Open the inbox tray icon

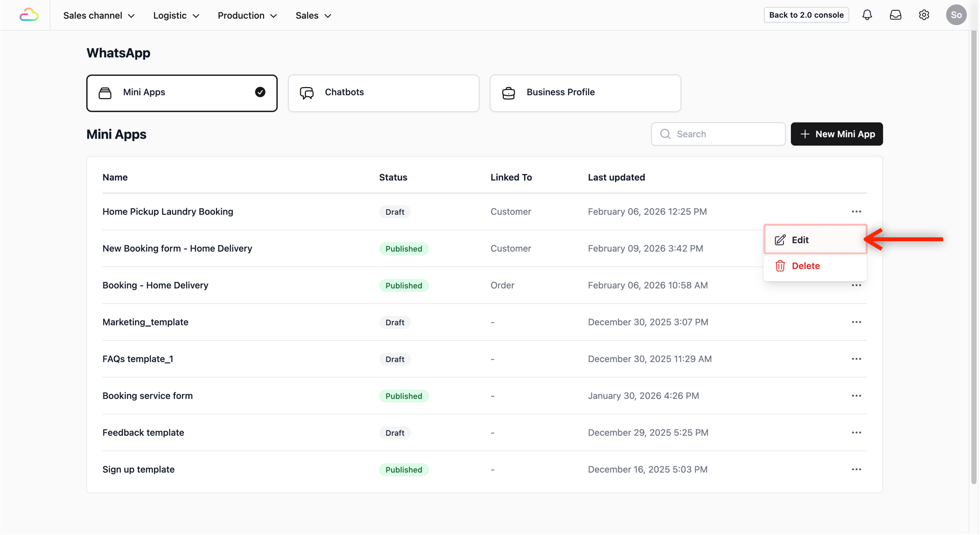(x=895, y=15)
